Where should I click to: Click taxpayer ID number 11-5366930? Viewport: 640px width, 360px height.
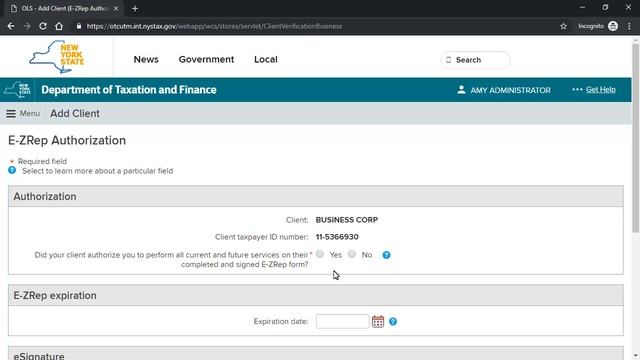coord(337,237)
